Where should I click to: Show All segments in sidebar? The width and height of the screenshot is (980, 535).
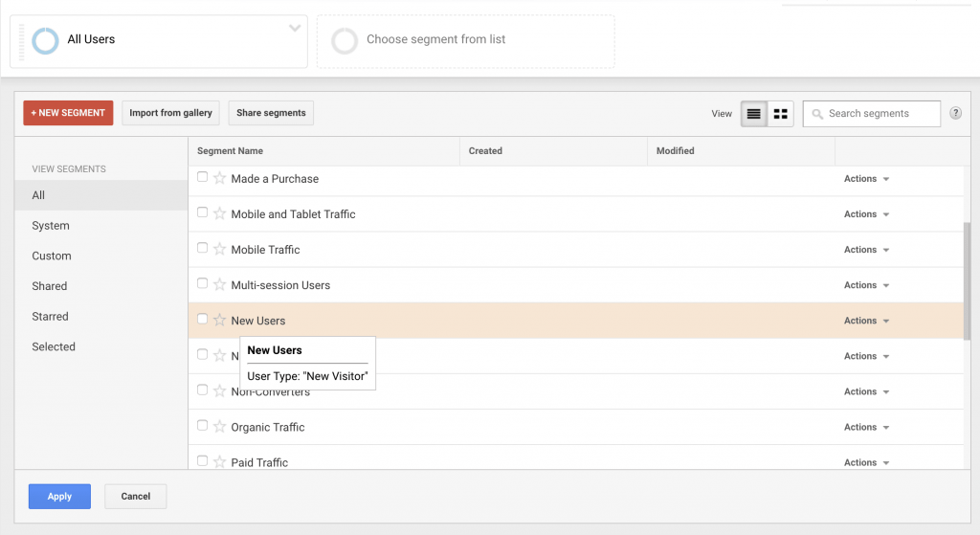[101, 195]
